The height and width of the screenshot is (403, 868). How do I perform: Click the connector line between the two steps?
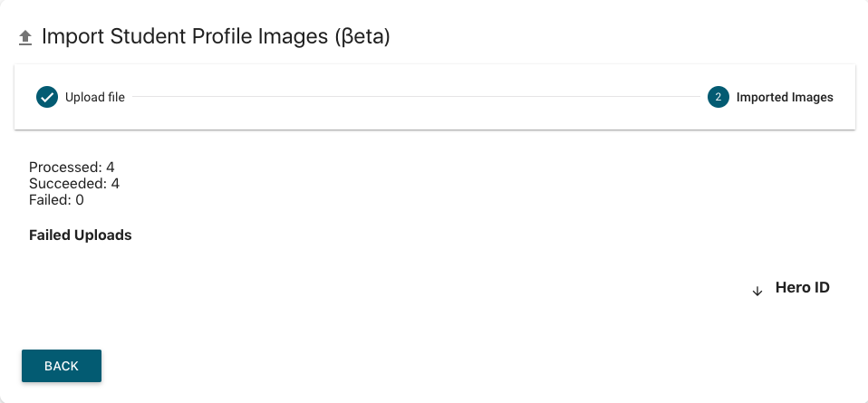pyautogui.click(x=416, y=97)
